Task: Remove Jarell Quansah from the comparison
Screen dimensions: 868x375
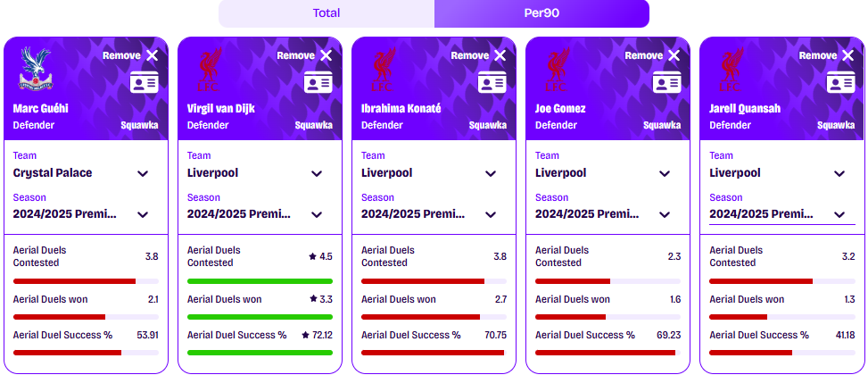Action: [x=827, y=55]
